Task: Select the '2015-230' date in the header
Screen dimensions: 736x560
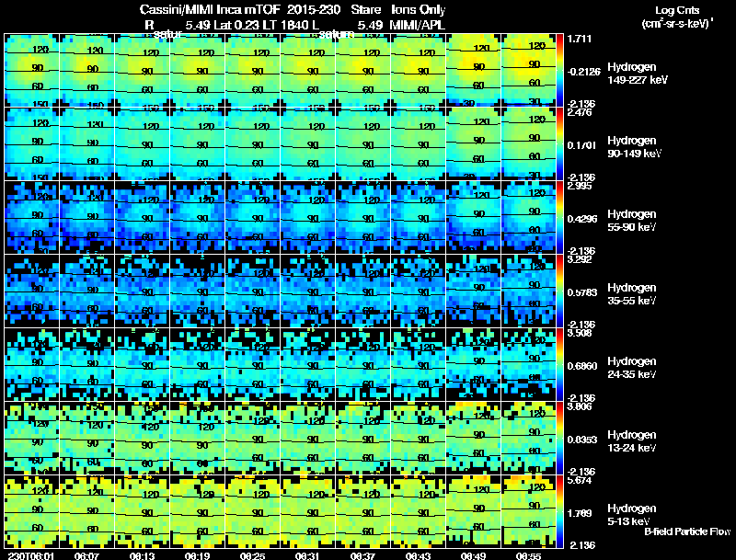Action: (x=313, y=9)
